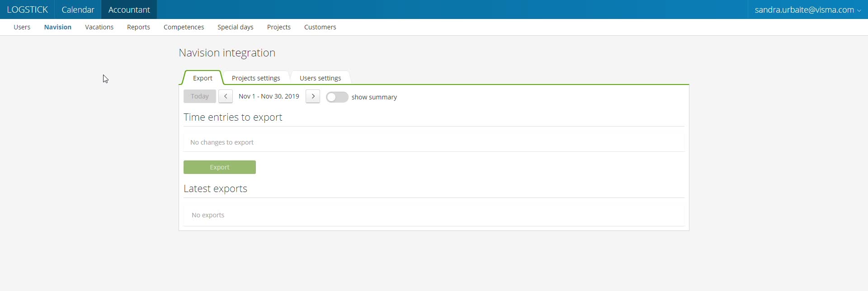Open the LOGSTICK home link
The height and width of the screenshot is (291, 868).
(27, 9)
